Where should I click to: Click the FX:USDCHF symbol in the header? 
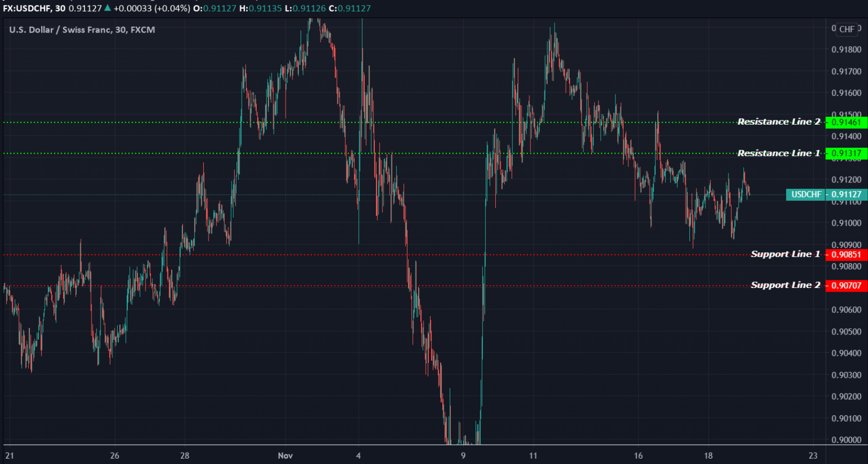27,9
